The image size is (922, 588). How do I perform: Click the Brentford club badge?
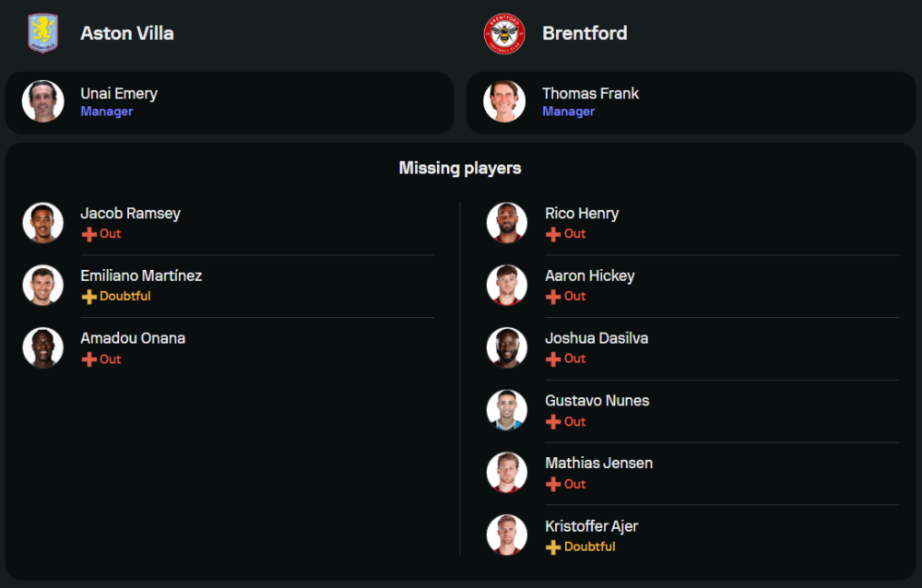504,33
